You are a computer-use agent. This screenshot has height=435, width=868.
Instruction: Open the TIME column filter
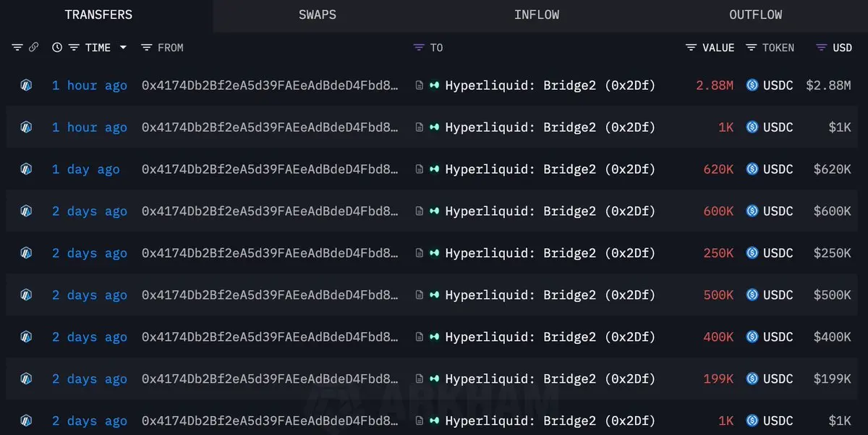74,47
